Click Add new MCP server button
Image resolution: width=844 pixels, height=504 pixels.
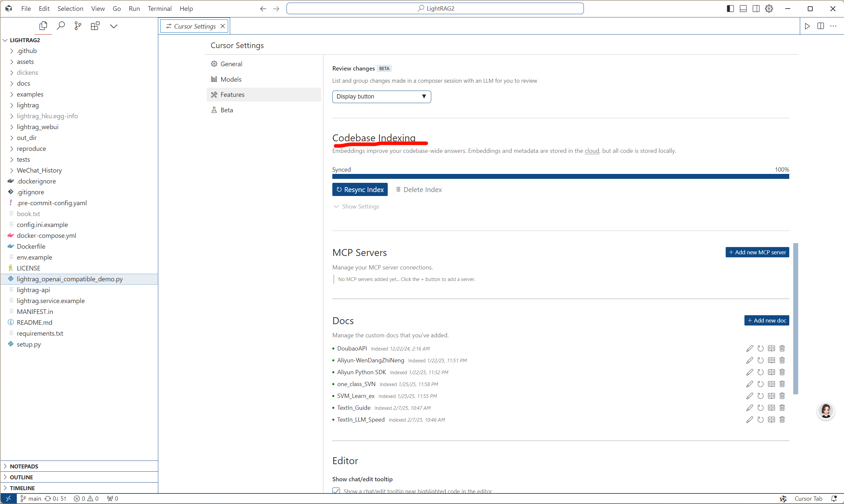click(x=757, y=252)
